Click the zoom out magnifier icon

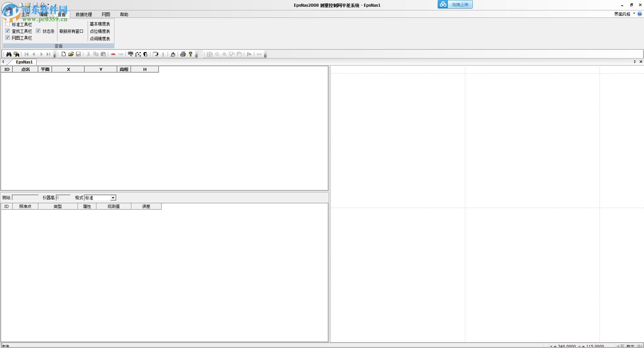(x=217, y=54)
